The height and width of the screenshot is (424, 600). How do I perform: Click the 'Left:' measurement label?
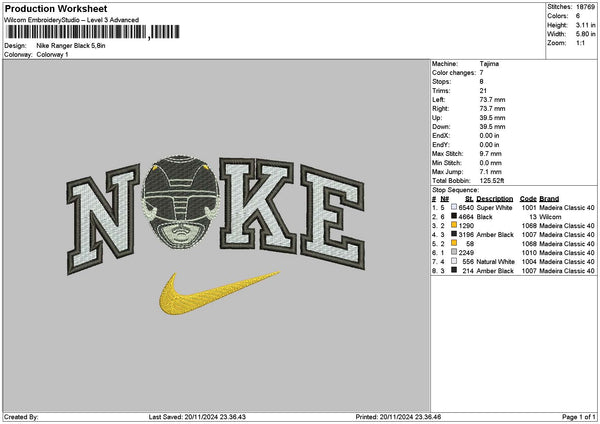pos(439,100)
